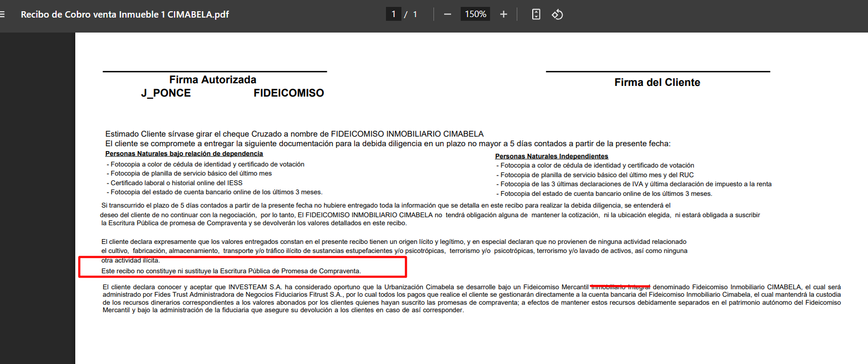This screenshot has width=868, height=364.
Task: Click the zoom out minus button
Action: pyautogui.click(x=447, y=14)
